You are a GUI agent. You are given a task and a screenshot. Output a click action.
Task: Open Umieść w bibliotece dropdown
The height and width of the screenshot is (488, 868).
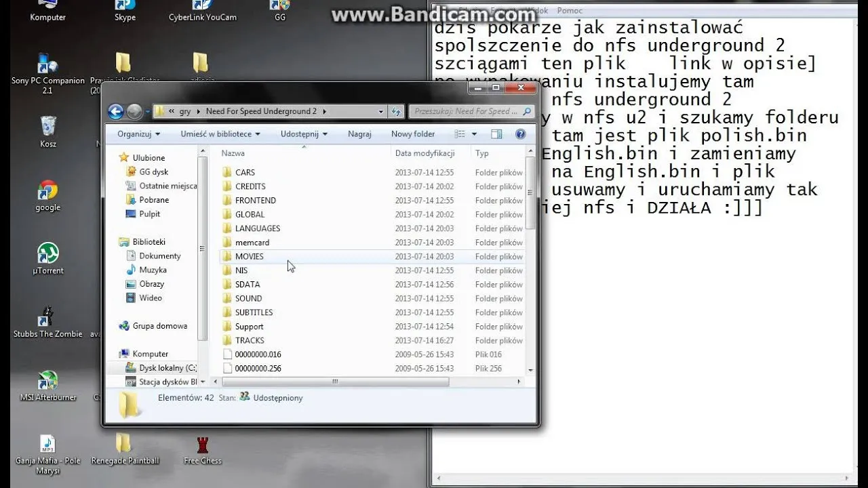(220, 134)
